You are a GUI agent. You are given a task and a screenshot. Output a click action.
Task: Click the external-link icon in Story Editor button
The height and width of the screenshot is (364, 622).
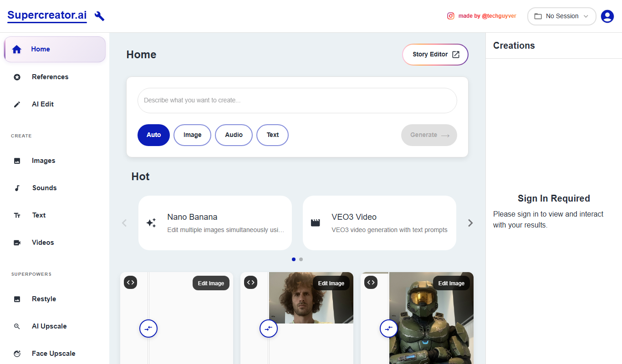(456, 55)
